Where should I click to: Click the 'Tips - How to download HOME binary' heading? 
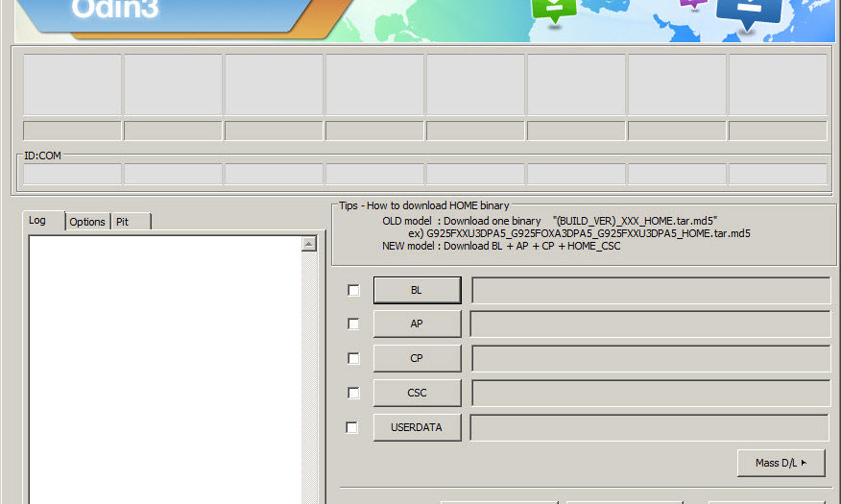[423, 205]
